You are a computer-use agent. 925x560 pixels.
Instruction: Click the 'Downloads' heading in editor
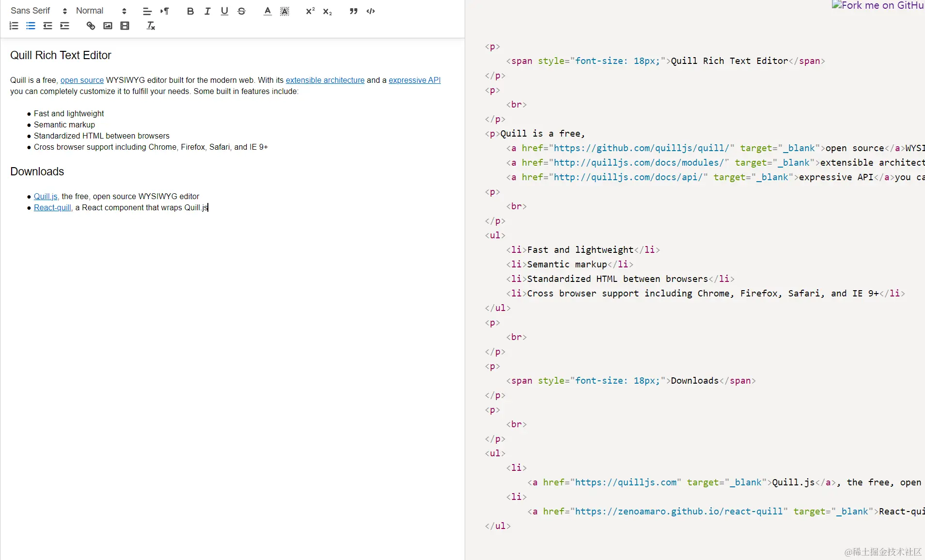click(x=37, y=171)
